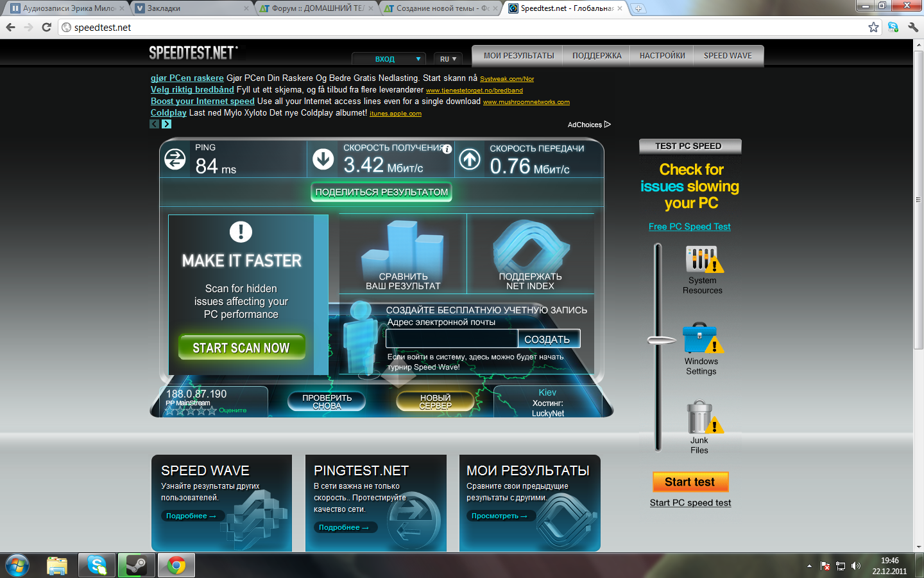Bookmark this page with the star icon
Image resolution: width=924 pixels, height=578 pixels.
[873, 27]
